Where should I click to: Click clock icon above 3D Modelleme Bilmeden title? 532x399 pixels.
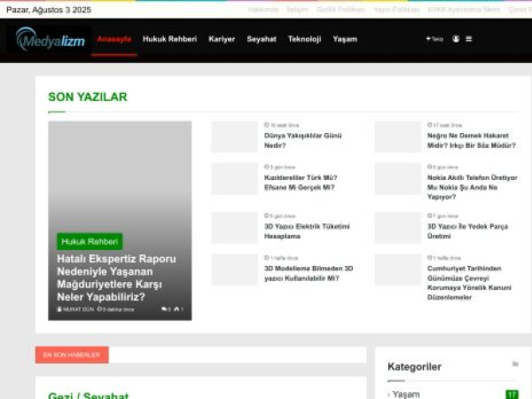[267, 258]
